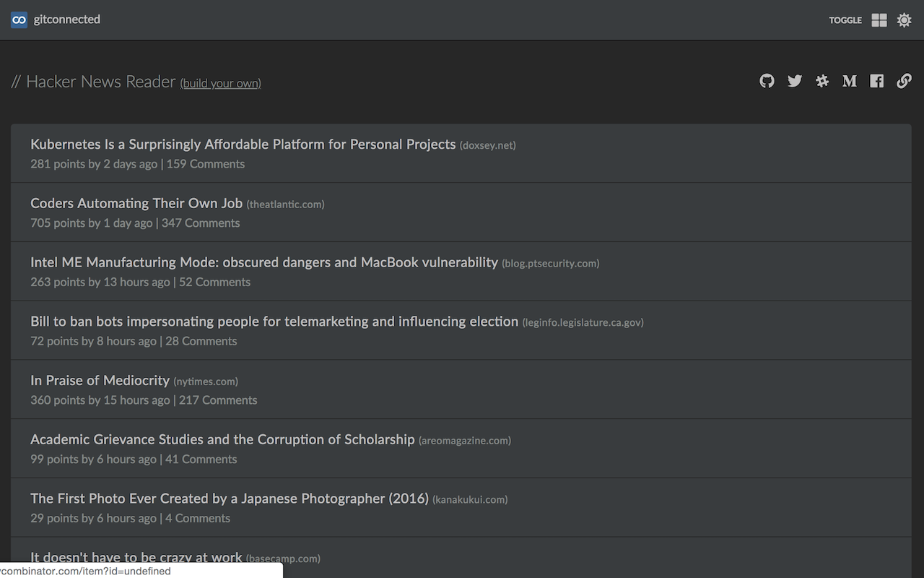Open the Twitter bird icon link

[x=795, y=81]
